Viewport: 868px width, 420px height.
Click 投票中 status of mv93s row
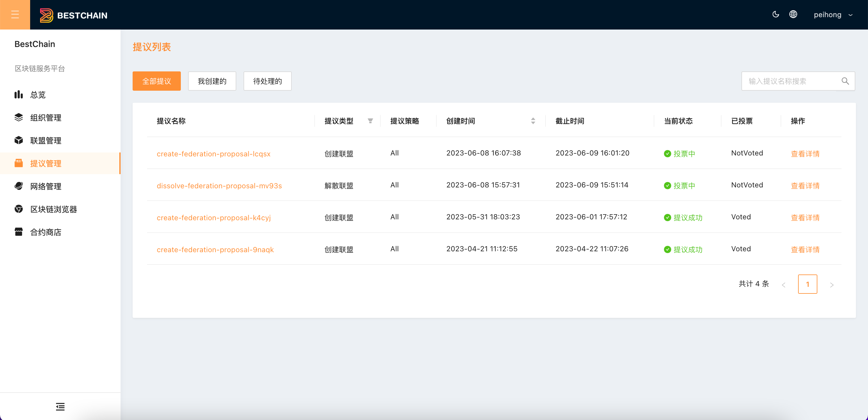tap(680, 186)
